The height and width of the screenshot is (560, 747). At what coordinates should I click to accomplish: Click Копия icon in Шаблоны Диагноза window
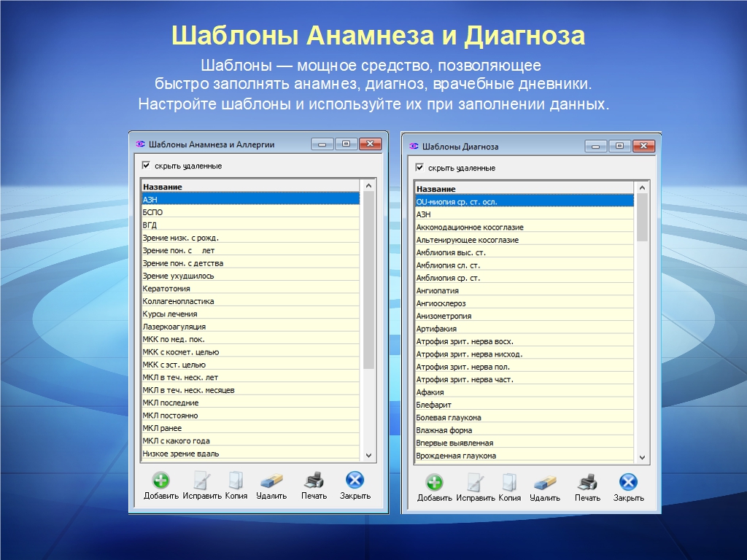point(509,483)
